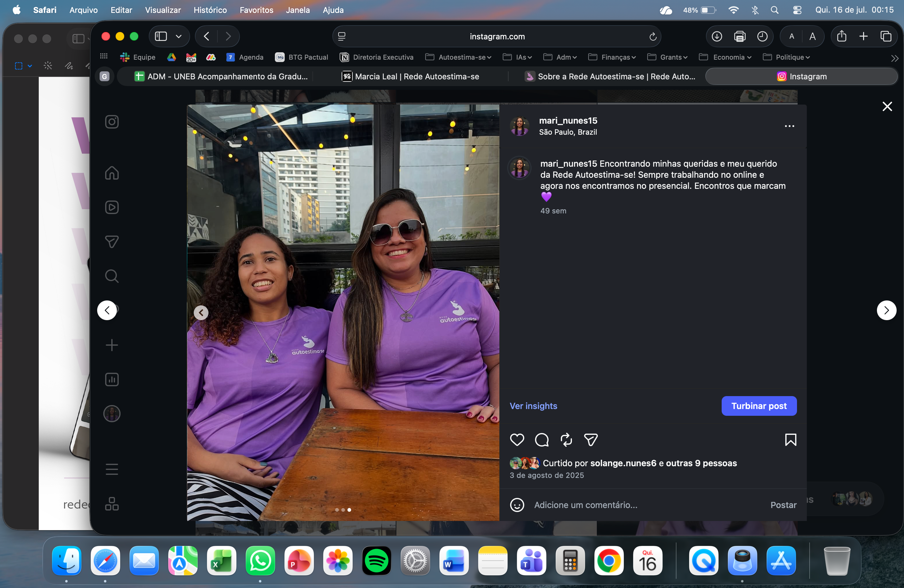This screenshot has height=588, width=904.
Task: Open direct messages in the sidebar
Action: click(x=112, y=242)
